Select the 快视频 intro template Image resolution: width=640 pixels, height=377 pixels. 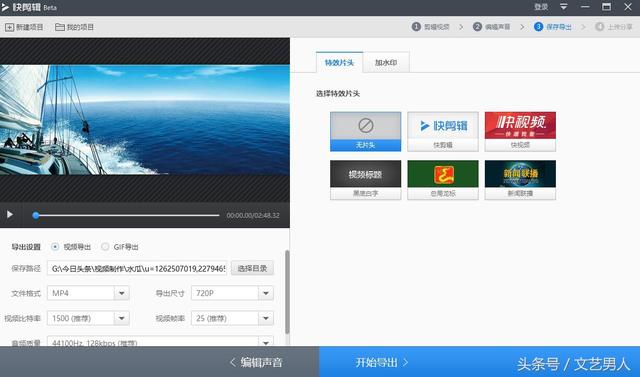(520, 131)
